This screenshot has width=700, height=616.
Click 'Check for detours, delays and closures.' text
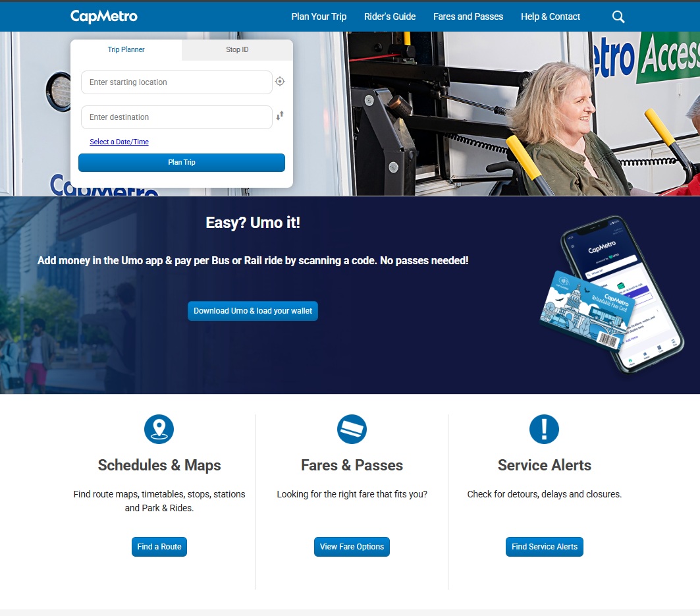coord(544,494)
